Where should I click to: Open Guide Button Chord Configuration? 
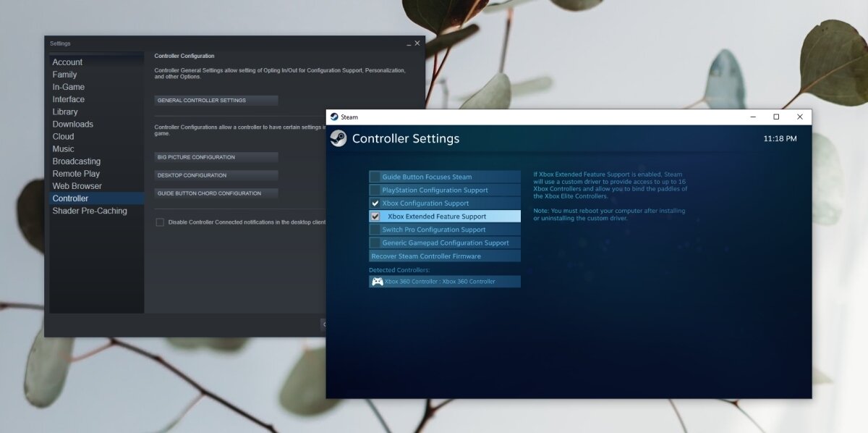pyautogui.click(x=216, y=193)
